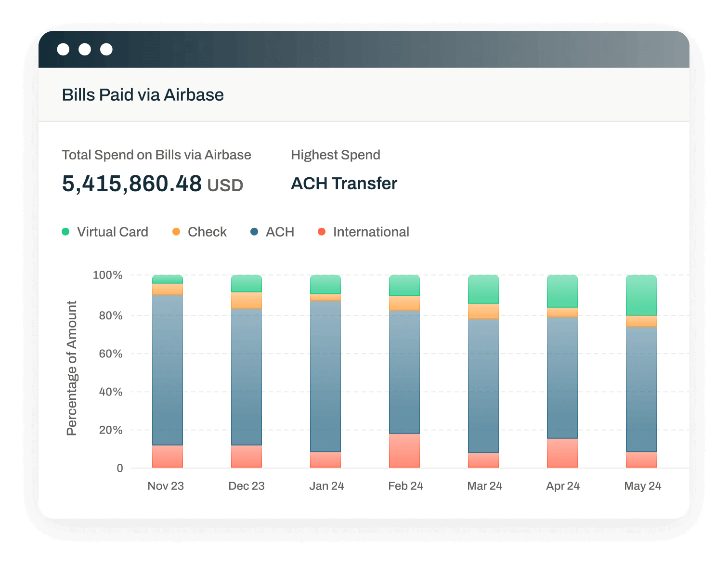Click the 5,415,860.48 USD total amount
The width and height of the screenshot is (728, 565).
153,184
